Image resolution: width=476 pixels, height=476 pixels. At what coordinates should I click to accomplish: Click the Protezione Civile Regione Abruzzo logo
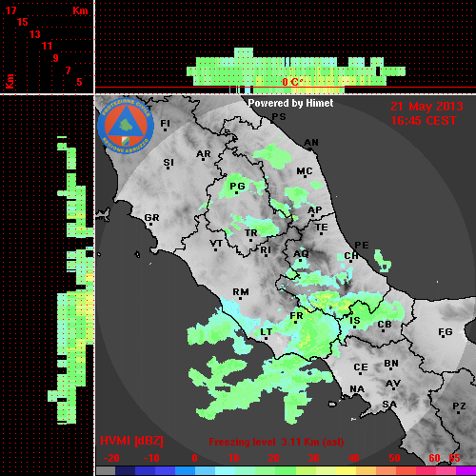126,126
